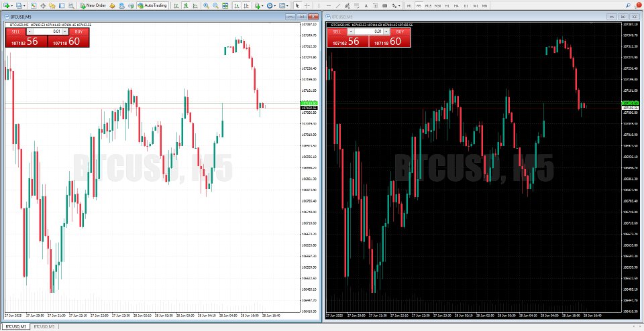Switch chart to candlesticks type
644x331 pixels.
pyautogui.click(x=186, y=6)
